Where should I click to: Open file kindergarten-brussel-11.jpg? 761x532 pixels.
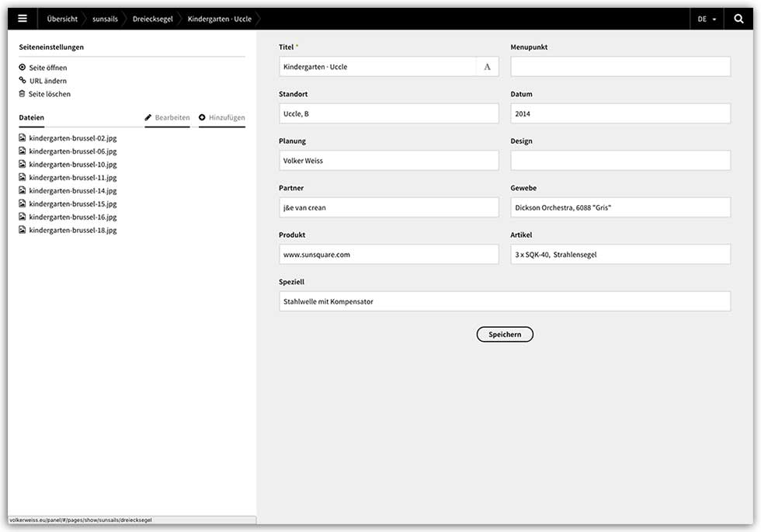coord(73,177)
